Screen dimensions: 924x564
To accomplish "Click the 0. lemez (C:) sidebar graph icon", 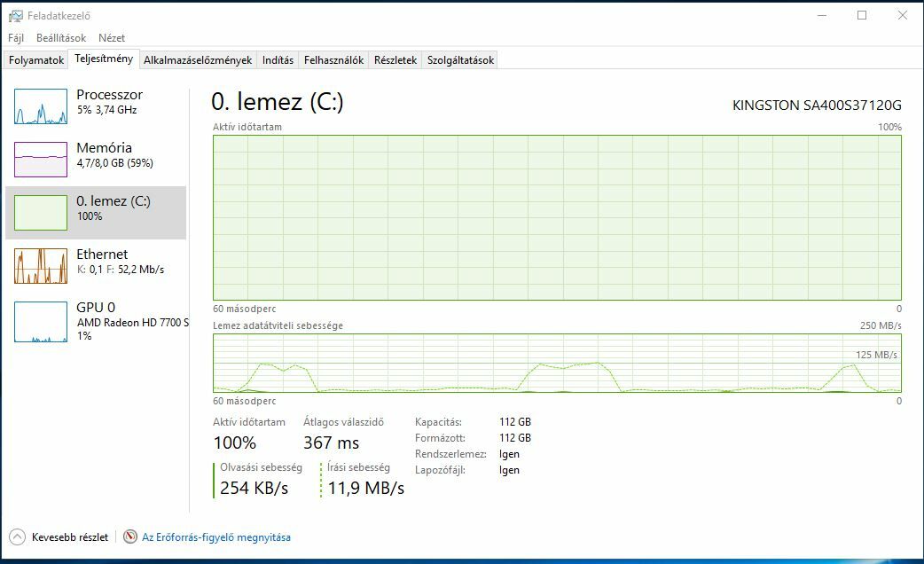I will point(41,213).
